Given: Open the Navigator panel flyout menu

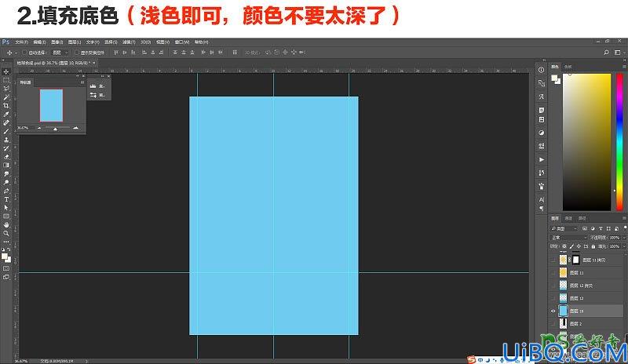Looking at the screenshot, I should pyautogui.click(x=82, y=82).
